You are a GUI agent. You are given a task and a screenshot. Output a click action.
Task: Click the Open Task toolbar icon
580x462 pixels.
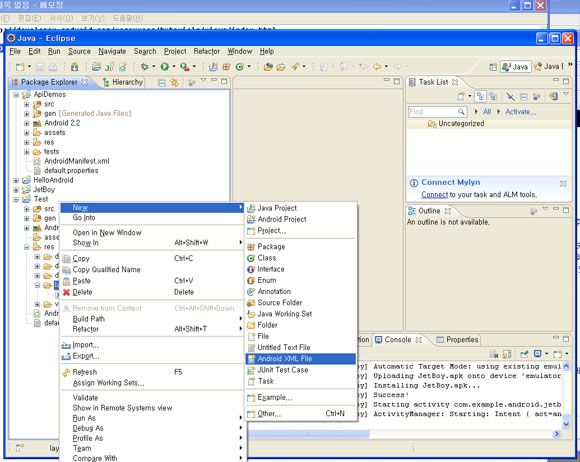[281, 67]
